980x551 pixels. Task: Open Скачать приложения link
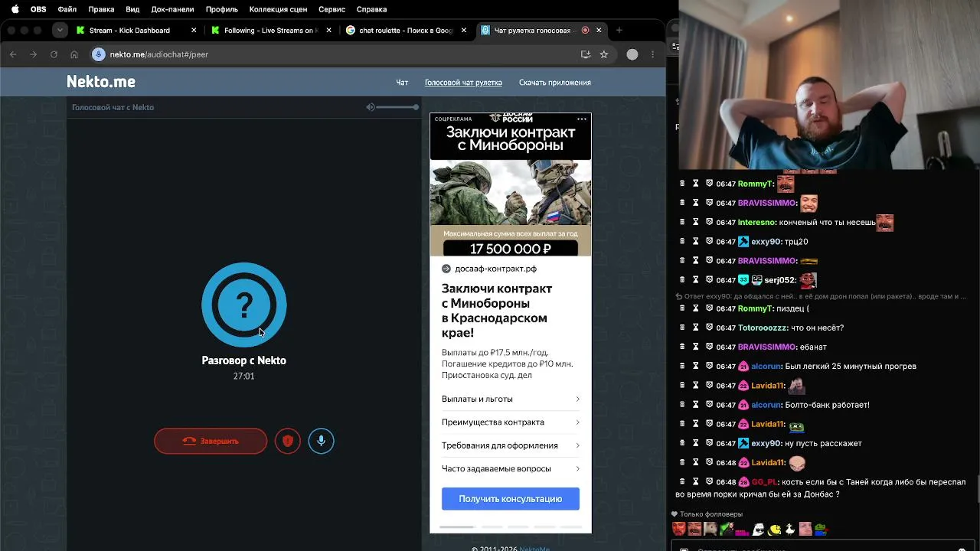click(x=555, y=83)
